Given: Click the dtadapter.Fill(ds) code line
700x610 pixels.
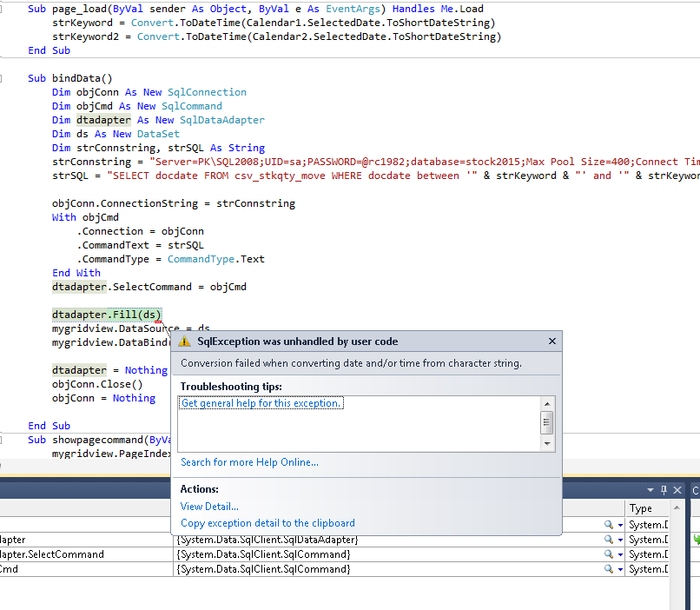Looking at the screenshot, I should (106, 315).
